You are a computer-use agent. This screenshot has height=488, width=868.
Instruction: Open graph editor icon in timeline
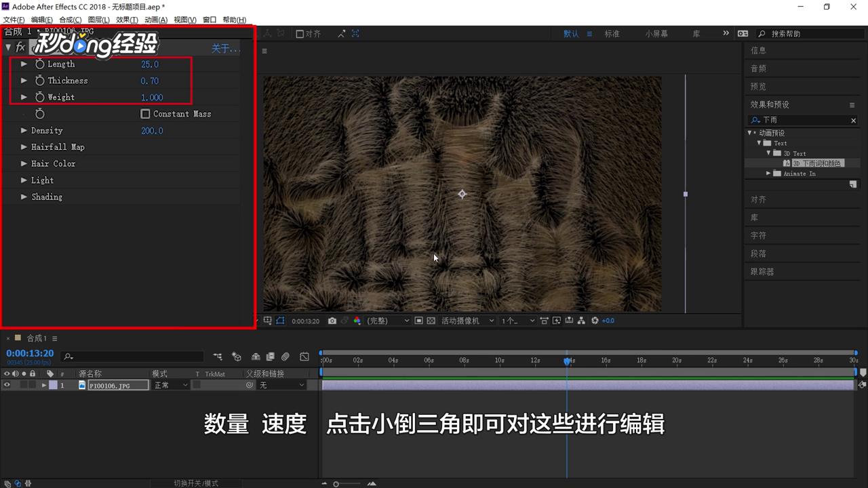coord(304,357)
